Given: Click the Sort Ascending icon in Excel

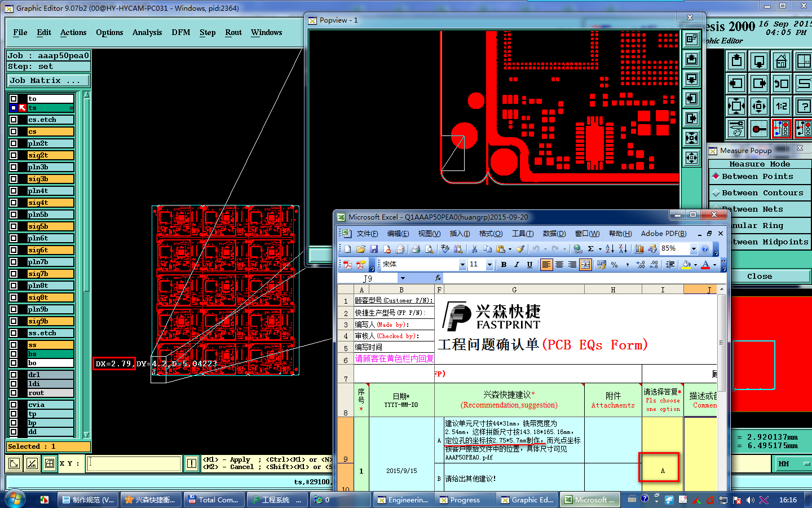Looking at the screenshot, I should (x=610, y=248).
